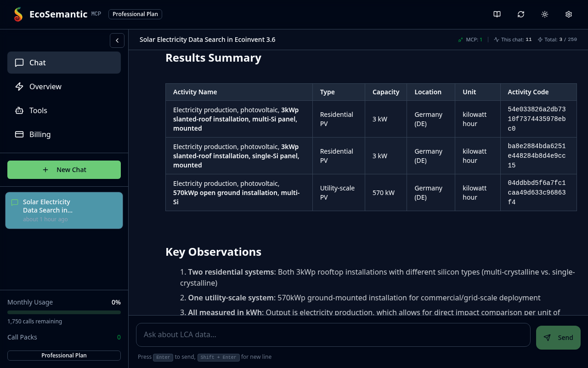588x368 pixels.
Task: Collapse the sidebar with chevron button
Action: (x=117, y=40)
